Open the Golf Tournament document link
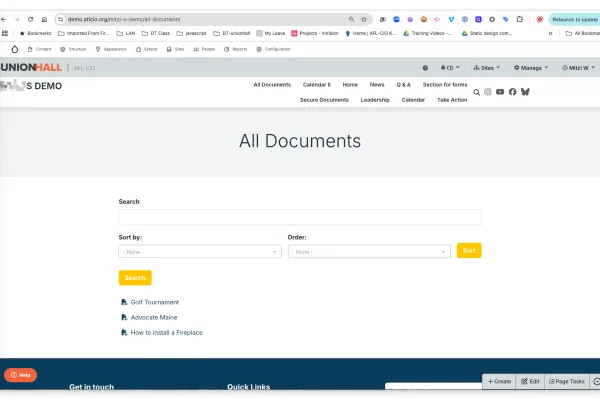600x400 pixels. (x=155, y=302)
